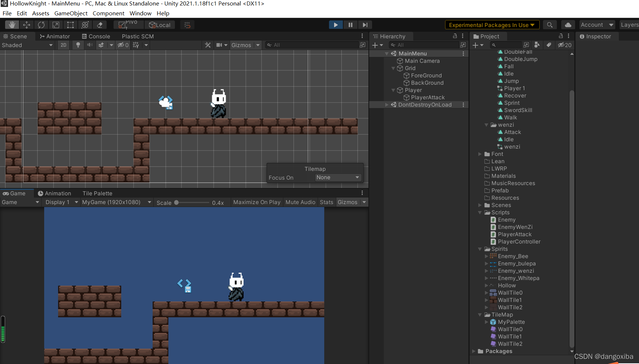Toggle Maximize On Play
The height and width of the screenshot is (364, 639).
click(257, 202)
